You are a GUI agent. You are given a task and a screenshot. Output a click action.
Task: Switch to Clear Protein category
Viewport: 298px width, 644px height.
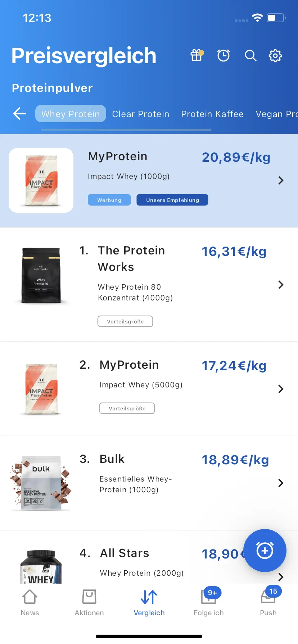141,114
